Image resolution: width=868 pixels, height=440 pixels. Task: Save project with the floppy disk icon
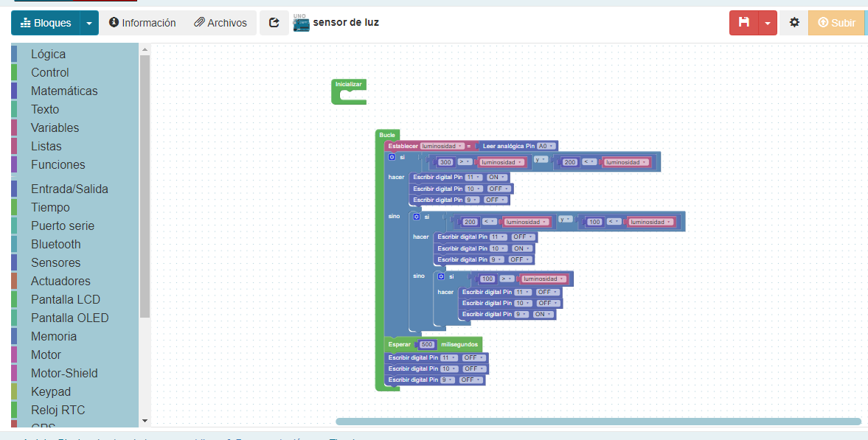tap(744, 23)
